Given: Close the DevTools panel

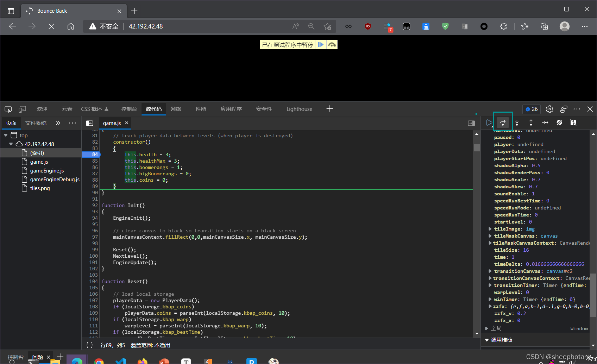Looking at the screenshot, I should 590,109.
